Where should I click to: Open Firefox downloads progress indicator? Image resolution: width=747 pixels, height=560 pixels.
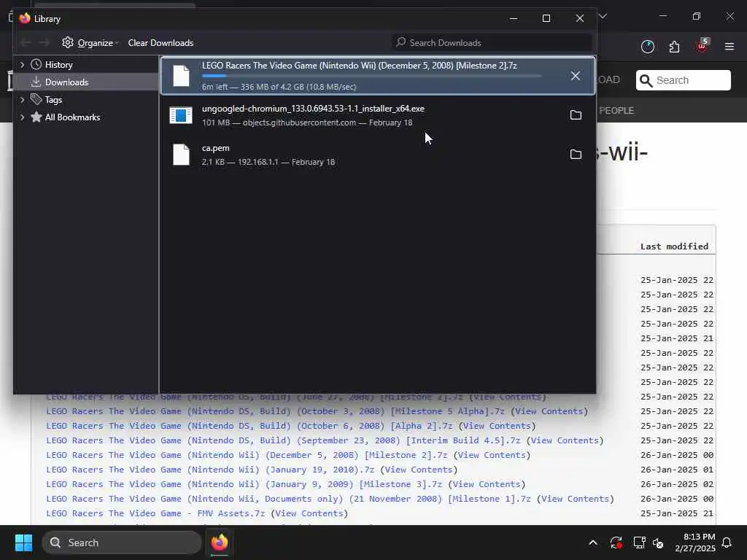(648, 47)
